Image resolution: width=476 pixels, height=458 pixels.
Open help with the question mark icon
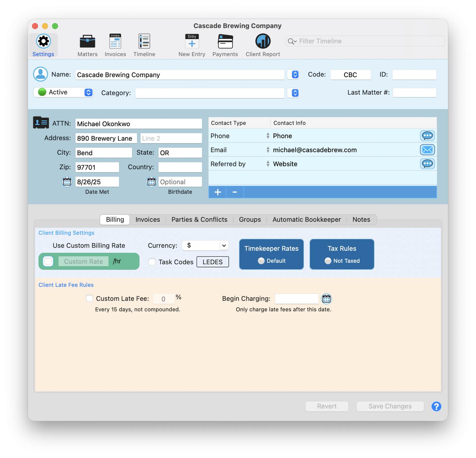tap(436, 406)
